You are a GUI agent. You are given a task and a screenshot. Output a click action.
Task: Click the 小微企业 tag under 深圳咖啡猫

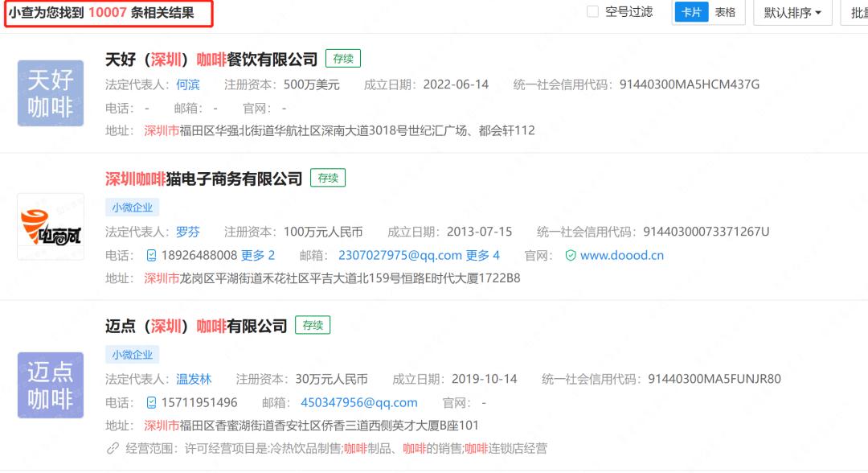[131, 207]
